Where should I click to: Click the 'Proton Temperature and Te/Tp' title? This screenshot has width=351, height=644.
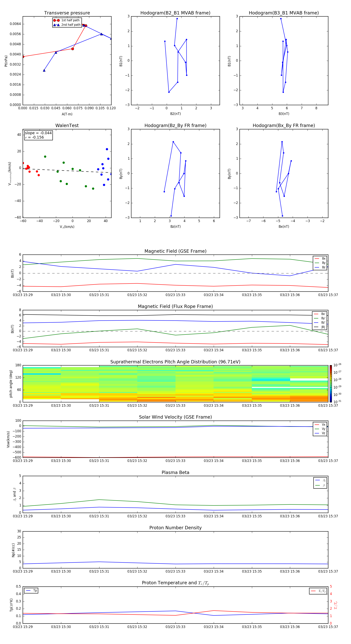click(175, 583)
